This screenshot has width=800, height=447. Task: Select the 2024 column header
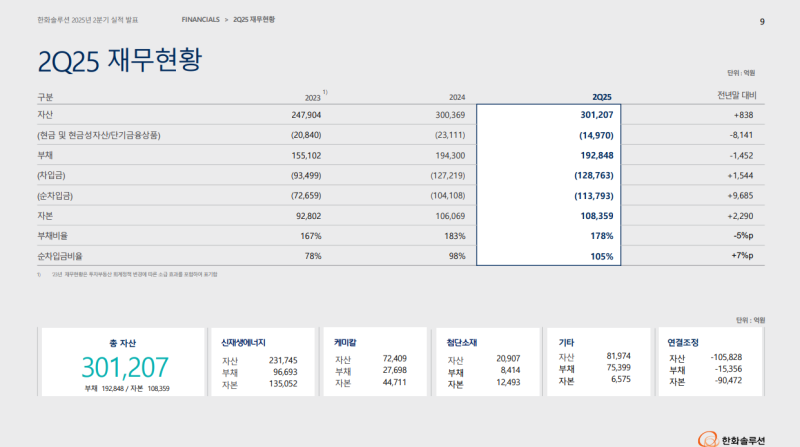(x=459, y=97)
